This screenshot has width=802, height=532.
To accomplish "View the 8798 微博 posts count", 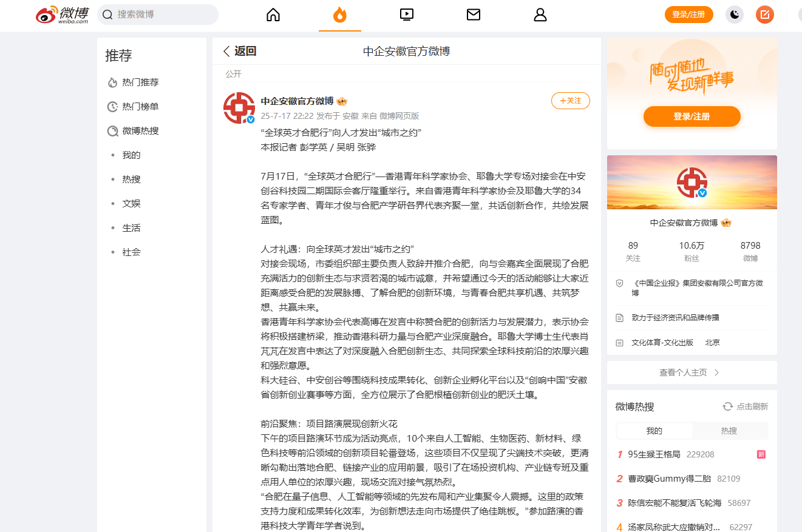I will pyautogui.click(x=750, y=251).
